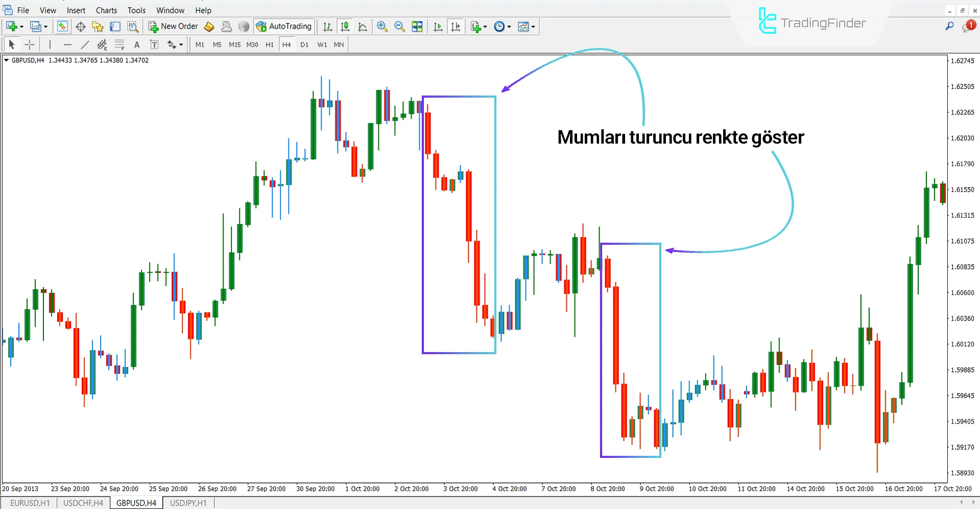Open the EURUSD,H1 chart tab
980x509 pixels.
point(30,502)
